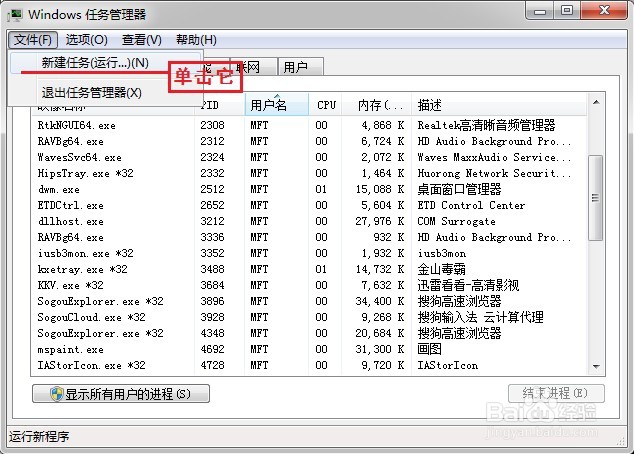Minimize the Task Manager window

540,11
